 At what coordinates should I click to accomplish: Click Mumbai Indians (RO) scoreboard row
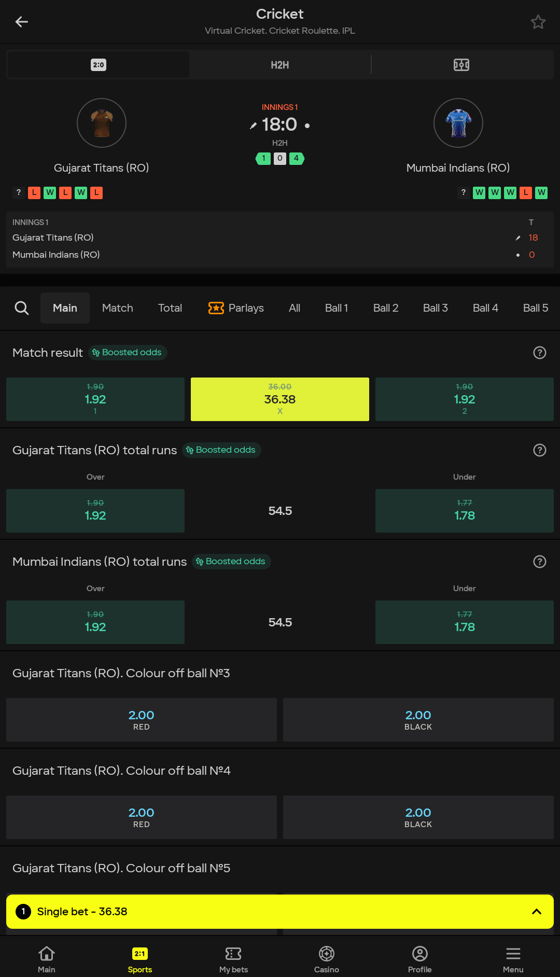click(280, 255)
